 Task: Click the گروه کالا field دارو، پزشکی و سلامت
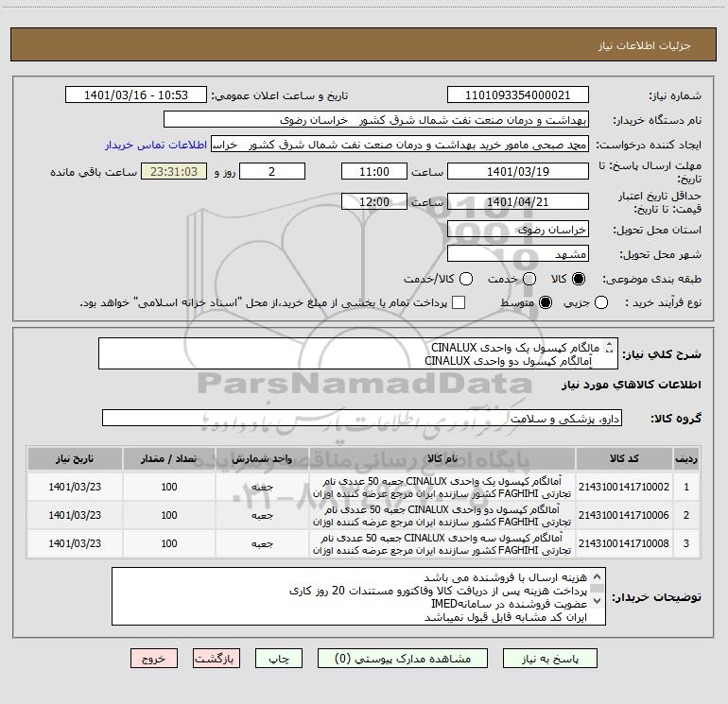362,418
